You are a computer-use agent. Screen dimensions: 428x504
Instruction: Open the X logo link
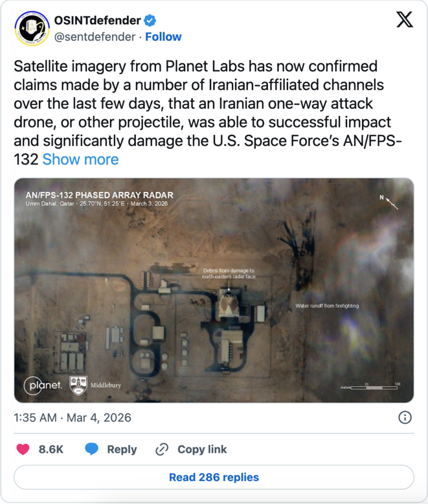(x=404, y=20)
